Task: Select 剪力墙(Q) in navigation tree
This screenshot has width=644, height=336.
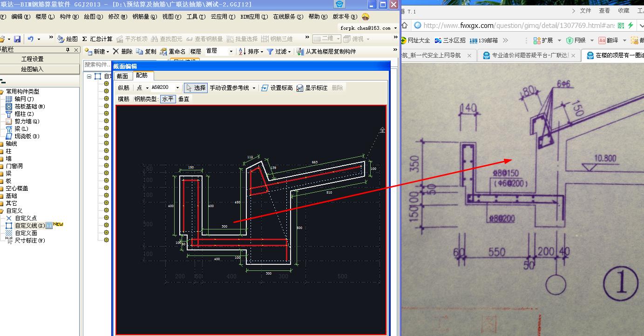Action: tap(22, 121)
